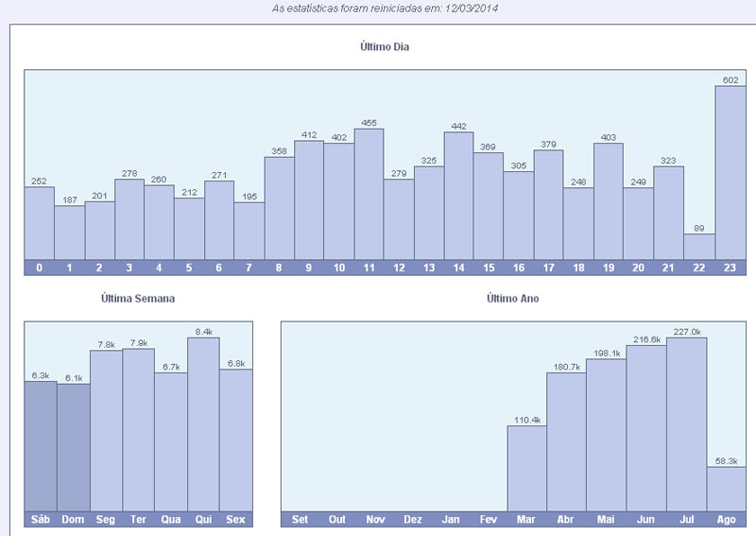The image size is (756, 536).
Task: Select the hour 13 bar showing 325
Action: point(429,214)
